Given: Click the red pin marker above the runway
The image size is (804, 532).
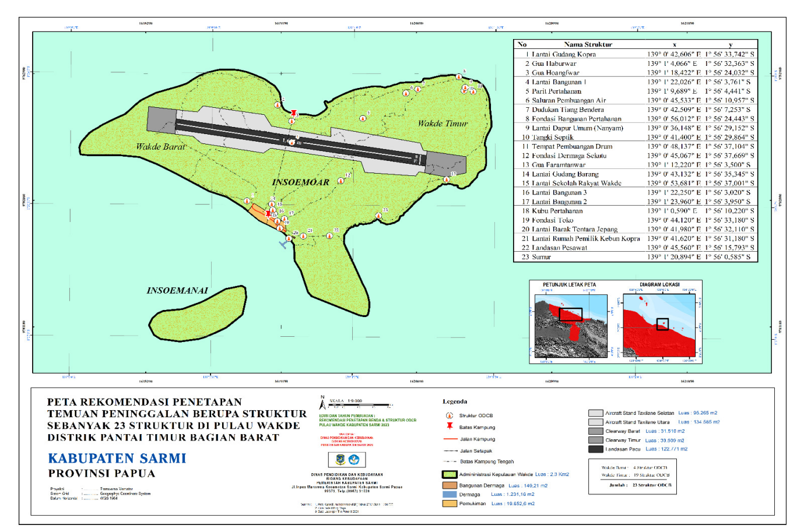Looking at the screenshot, I should point(294,113).
